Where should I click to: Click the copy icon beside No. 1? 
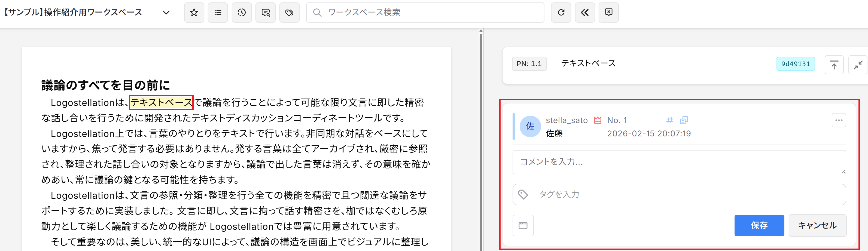coord(684,120)
